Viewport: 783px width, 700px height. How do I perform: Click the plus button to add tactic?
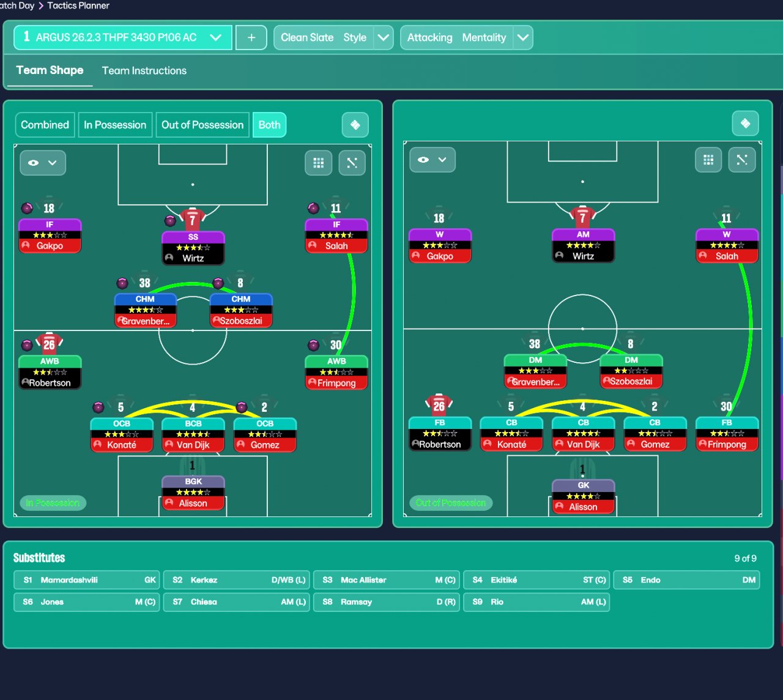251,37
